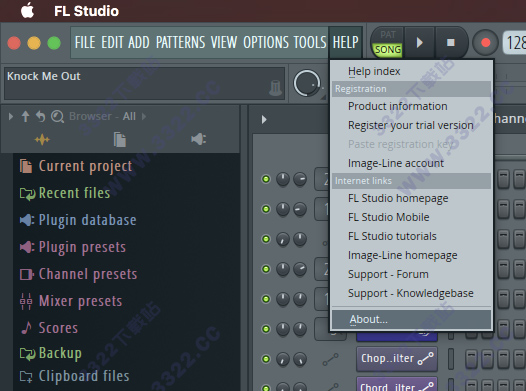Open Support - Forum link
This screenshot has height=391, width=526.
click(x=411, y=274)
